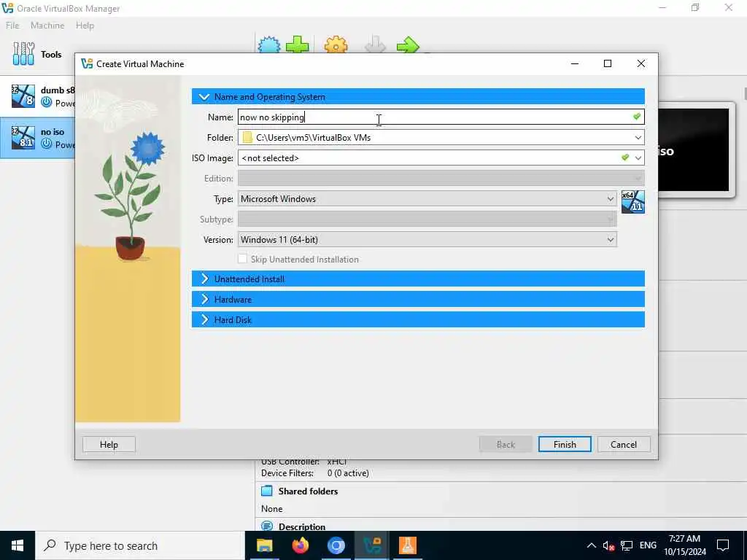Expand the Hard Disk section
Image resolution: width=747 pixels, height=560 pixels.
(418, 320)
